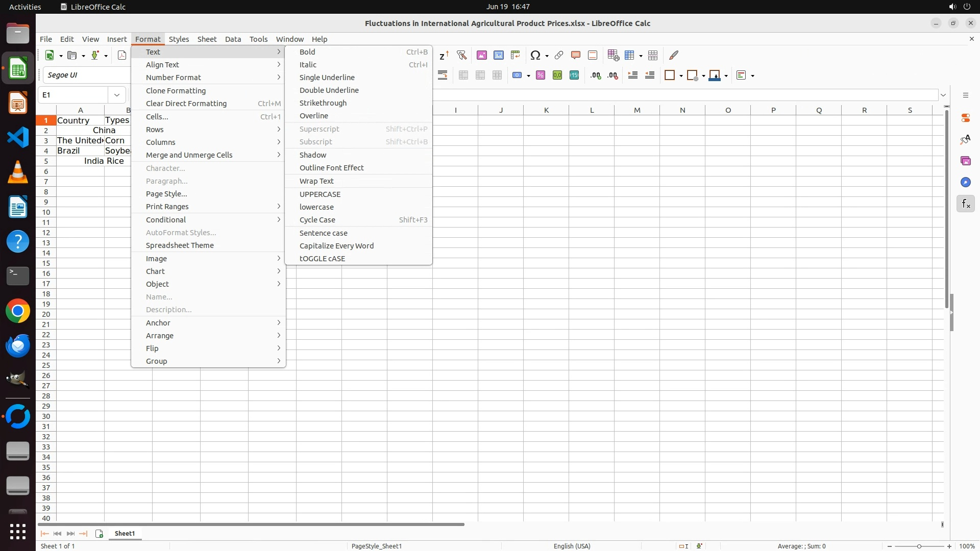Open the Navigator sidebar icon

point(965,183)
